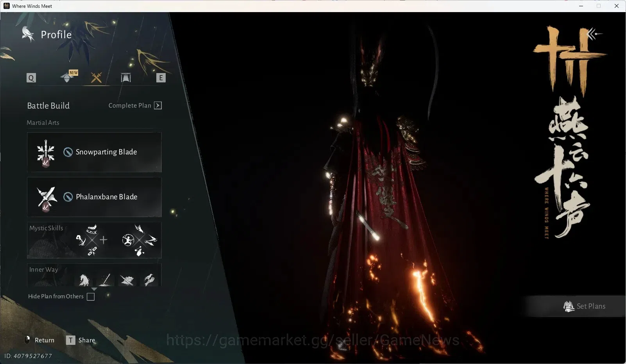Click the bottom mystic skill in the second group

[139, 251]
